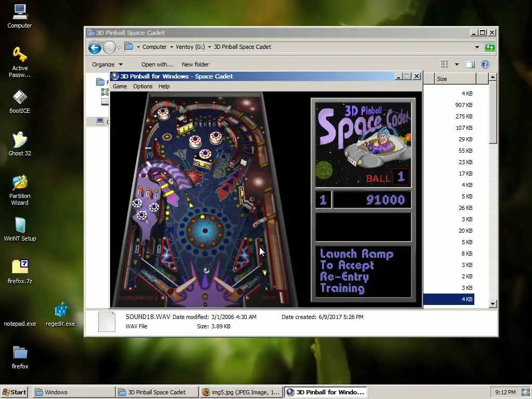532x399 pixels.
Task: Open the view options dropdown arrow
Action: [x=457, y=64]
